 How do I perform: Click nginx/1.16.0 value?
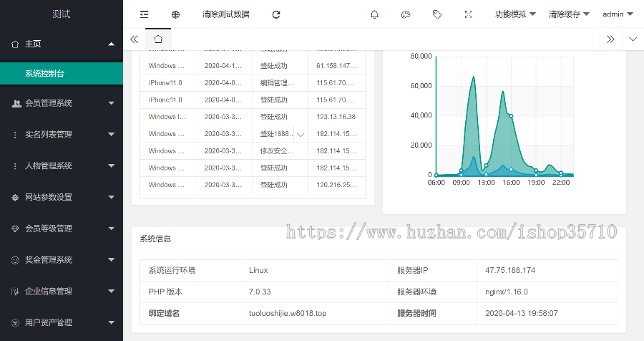click(x=507, y=292)
